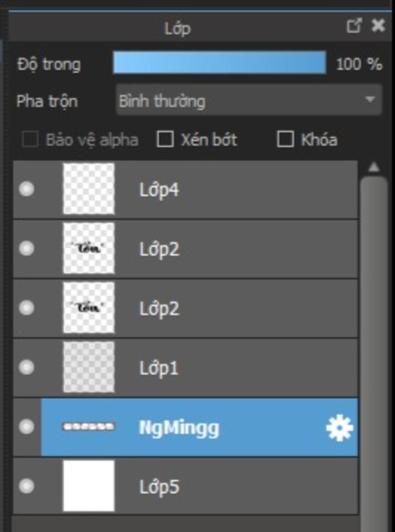This screenshot has width=395, height=532.
Task: Click the checkered Lớp4 layer thumbnail
Action: tap(89, 188)
